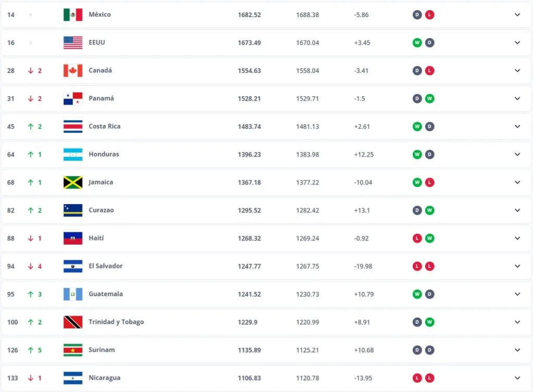The height and width of the screenshot is (392, 533).
Task: Click the Jamaica flag icon
Action: point(73,182)
